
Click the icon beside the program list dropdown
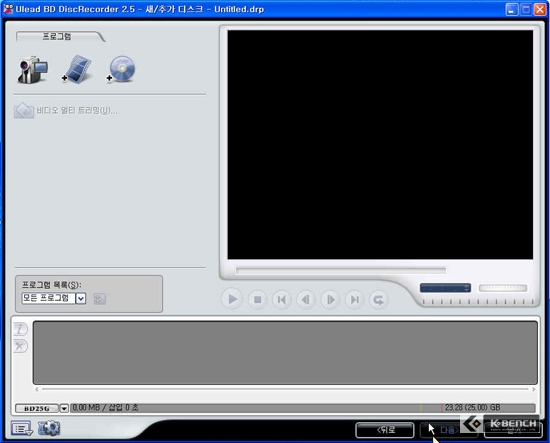pos(99,299)
